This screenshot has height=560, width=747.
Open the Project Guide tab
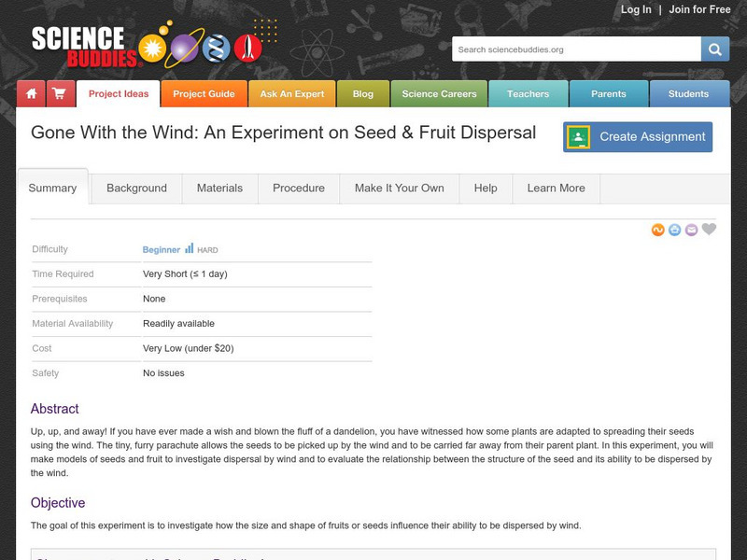pos(204,94)
